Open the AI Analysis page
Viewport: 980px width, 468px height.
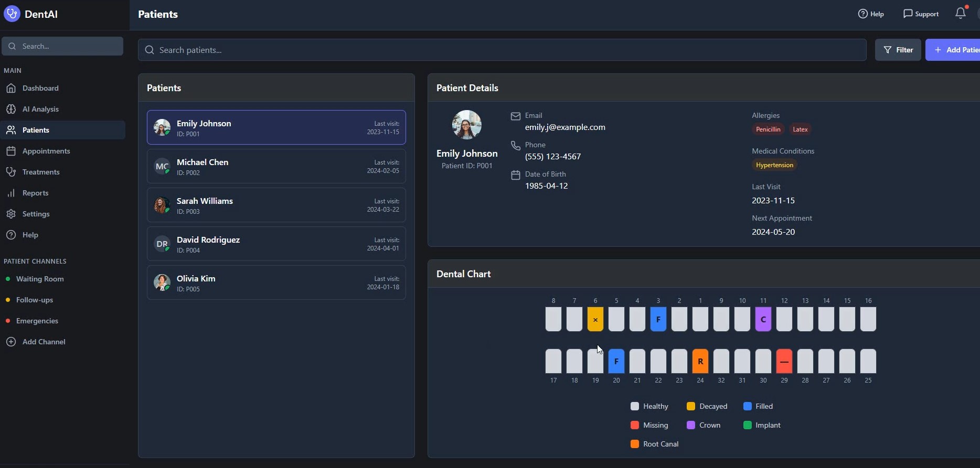tap(40, 109)
